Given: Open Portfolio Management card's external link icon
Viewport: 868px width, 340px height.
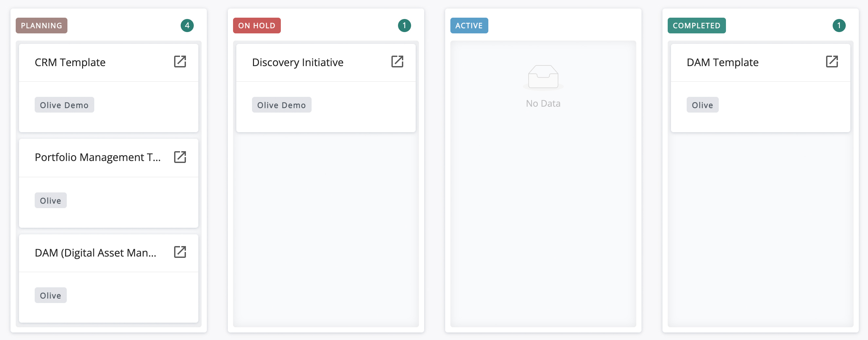Looking at the screenshot, I should tap(180, 157).
